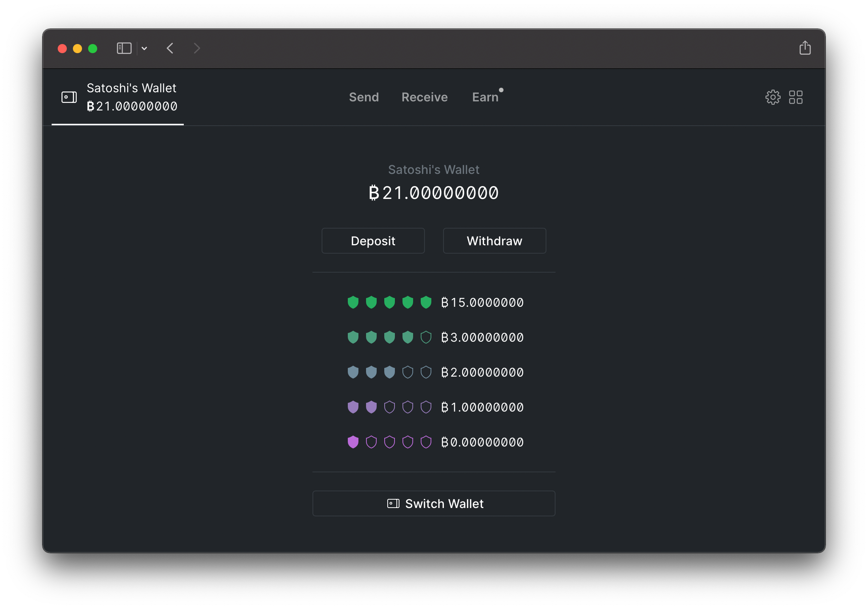The width and height of the screenshot is (868, 609).
Task: Click the share icon in title bar
Action: 805,48
